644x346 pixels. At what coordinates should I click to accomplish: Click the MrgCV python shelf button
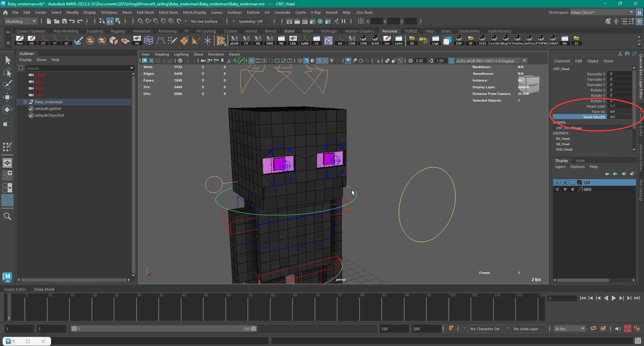(506, 41)
